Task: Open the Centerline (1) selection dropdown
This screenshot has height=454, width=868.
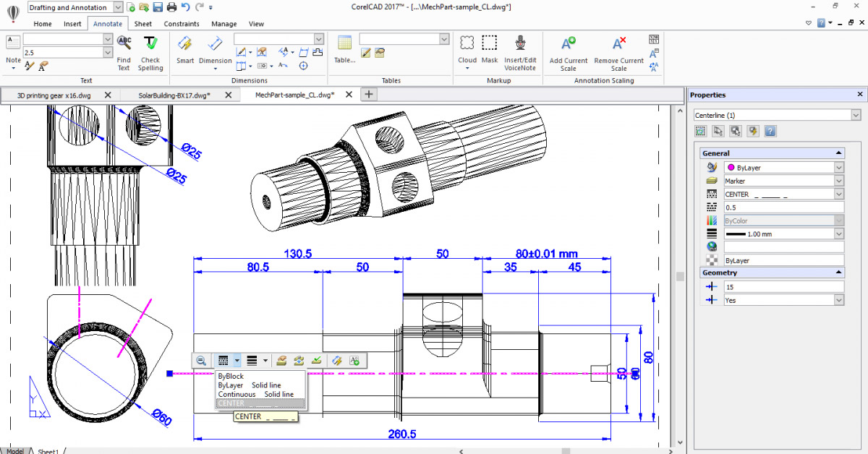Action: coord(856,116)
